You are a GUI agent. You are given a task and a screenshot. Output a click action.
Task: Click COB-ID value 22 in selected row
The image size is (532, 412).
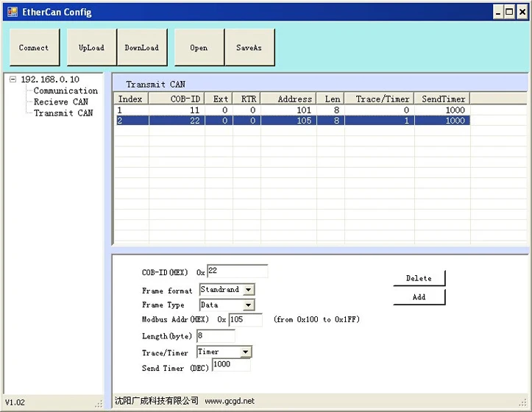tap(195, 121)
